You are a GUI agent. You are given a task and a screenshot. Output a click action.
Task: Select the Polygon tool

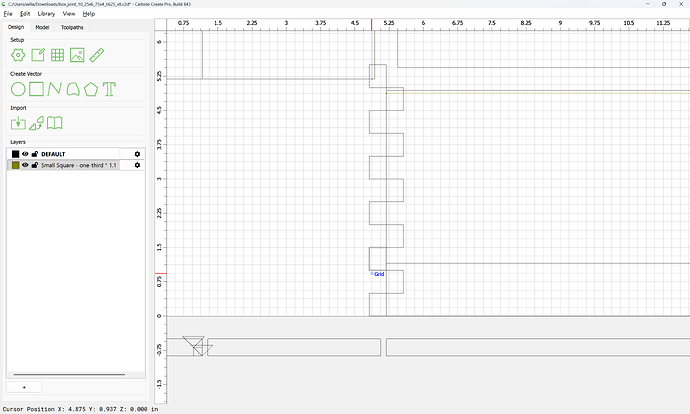tap(91, 89)
